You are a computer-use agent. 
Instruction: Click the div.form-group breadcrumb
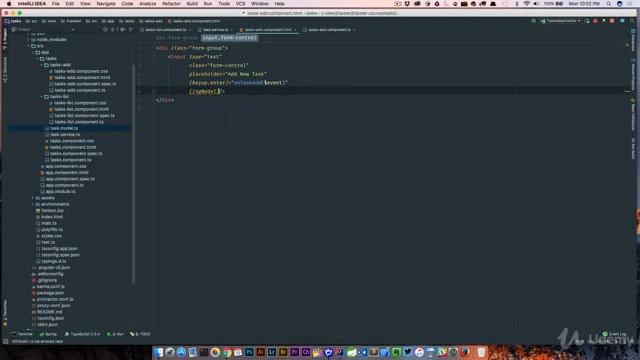[x=177, y=38]
